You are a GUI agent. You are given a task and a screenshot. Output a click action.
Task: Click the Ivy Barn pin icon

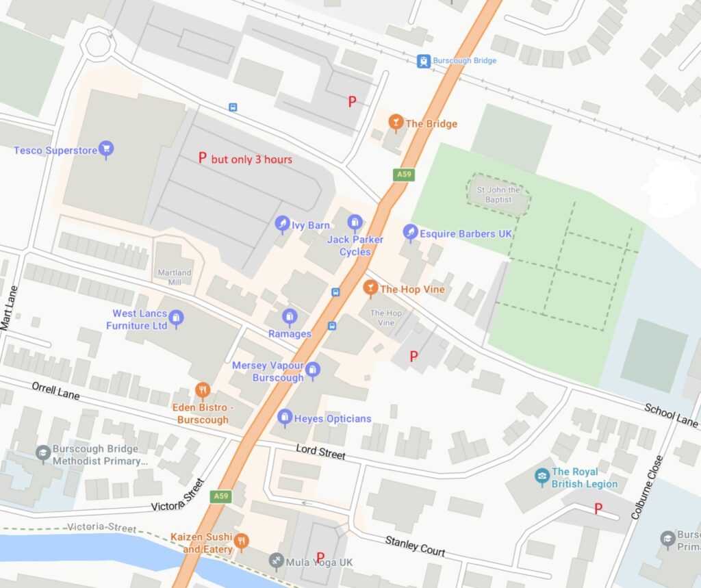point(282,225)
